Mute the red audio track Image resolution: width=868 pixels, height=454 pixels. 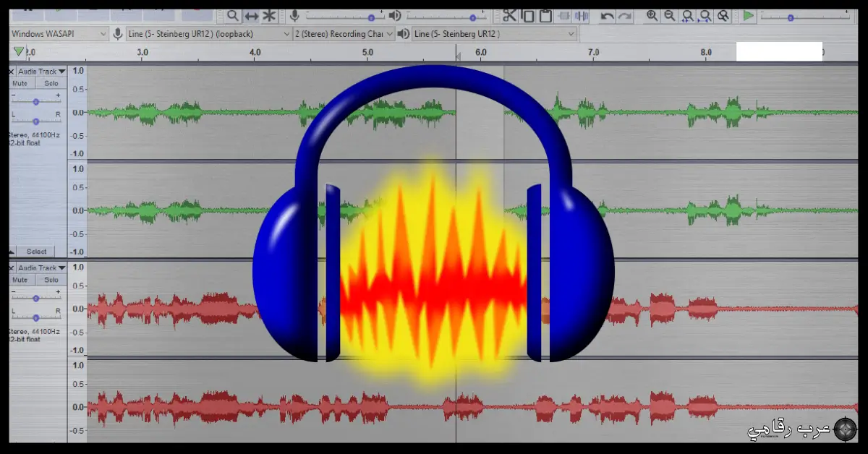coord(20,280)
